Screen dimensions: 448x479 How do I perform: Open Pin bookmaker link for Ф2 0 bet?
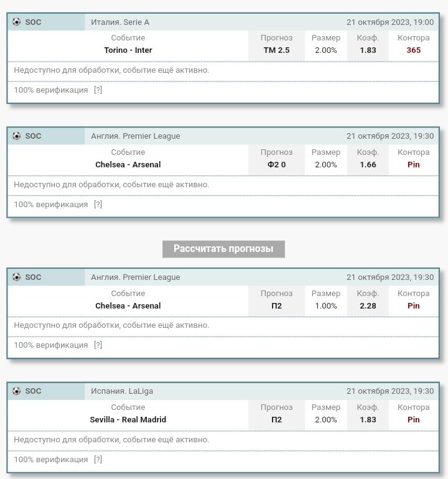[x=413, y=165]
